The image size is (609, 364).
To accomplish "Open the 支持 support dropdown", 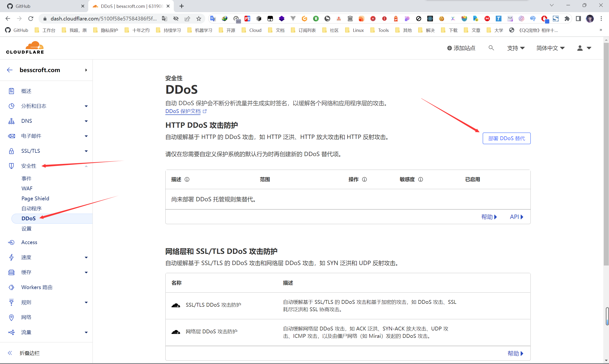I will click(516, 48).
